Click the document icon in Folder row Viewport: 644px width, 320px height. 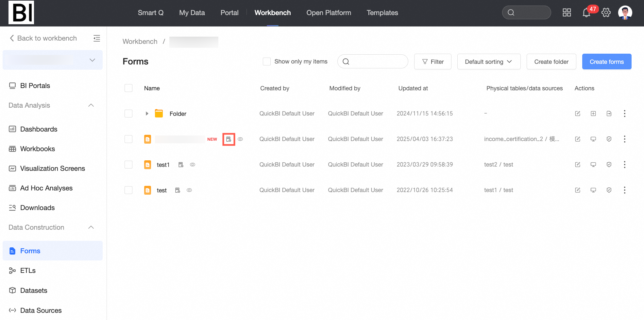[609, 114]
